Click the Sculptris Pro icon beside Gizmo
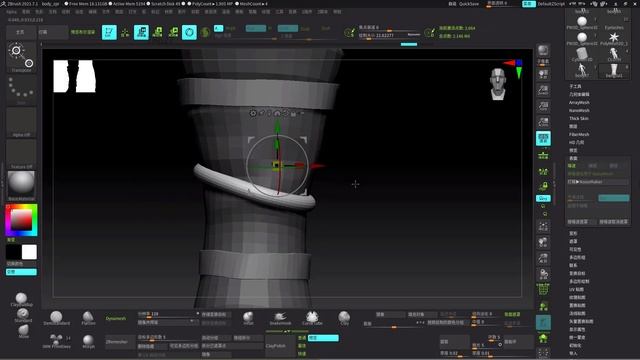 [205, 32]
